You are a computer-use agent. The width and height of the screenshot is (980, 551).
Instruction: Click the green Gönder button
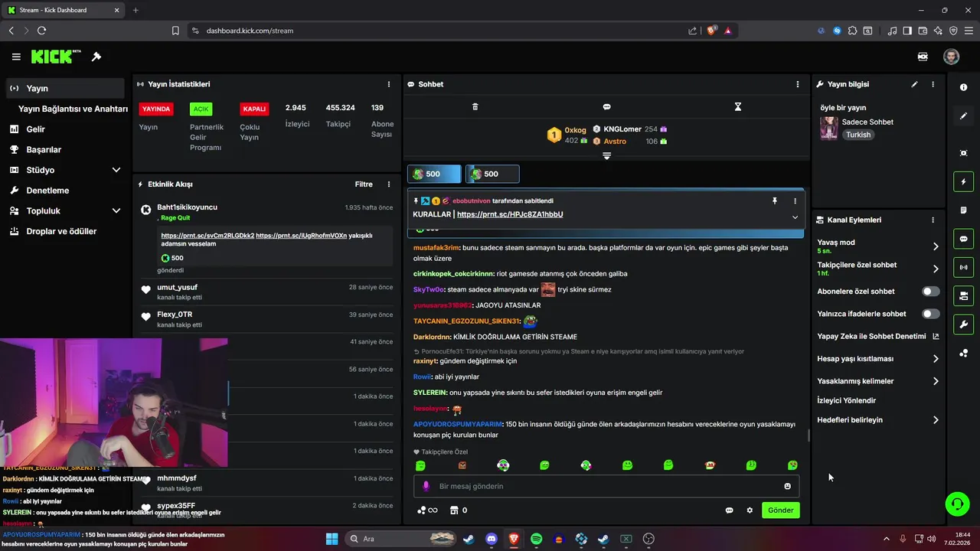780,510
